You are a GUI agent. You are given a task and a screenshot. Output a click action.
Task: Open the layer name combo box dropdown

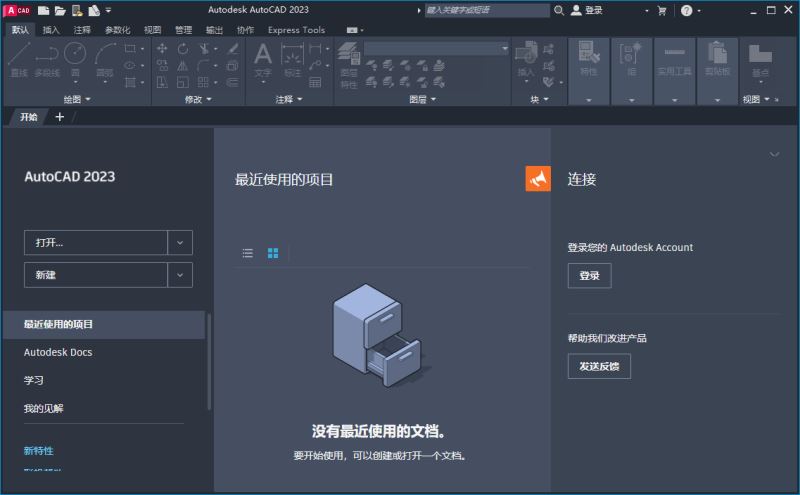click(x=505, y=49)
